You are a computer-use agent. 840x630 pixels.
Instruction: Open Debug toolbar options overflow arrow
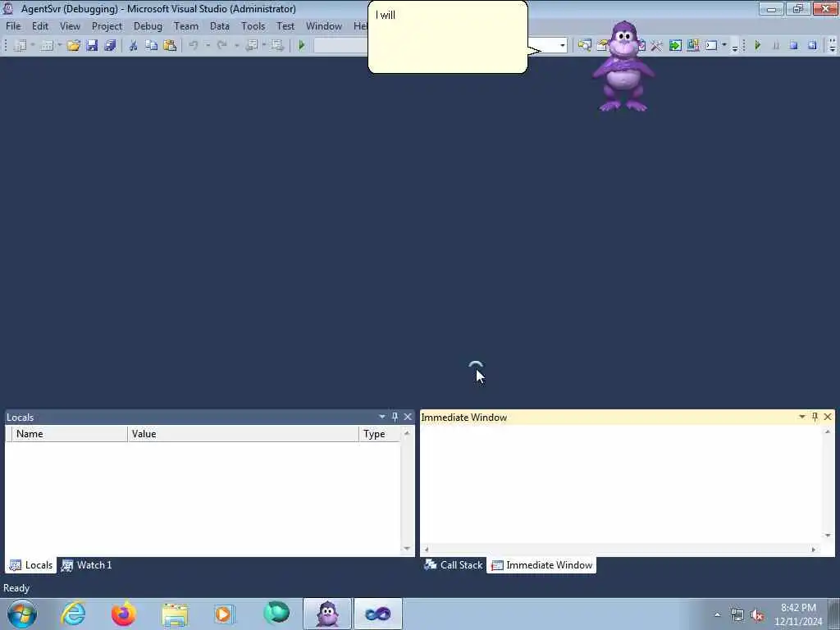(x=832, y=47)
